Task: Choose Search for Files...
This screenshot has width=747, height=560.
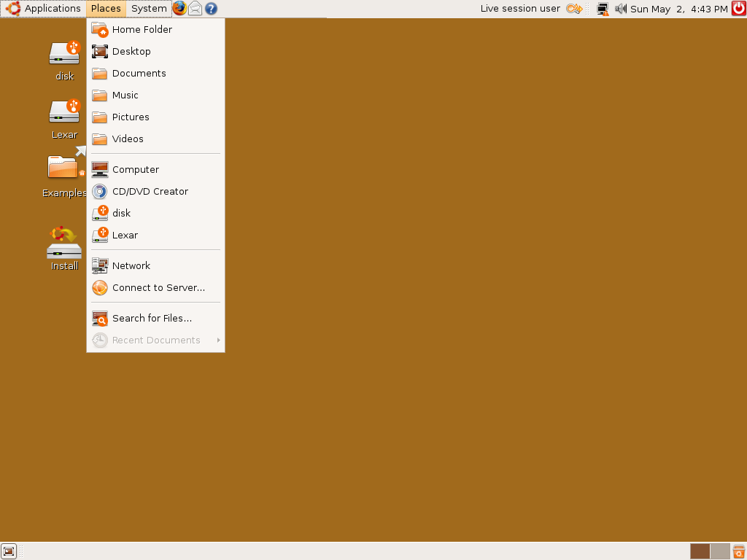Action: (x=156, y=318)
